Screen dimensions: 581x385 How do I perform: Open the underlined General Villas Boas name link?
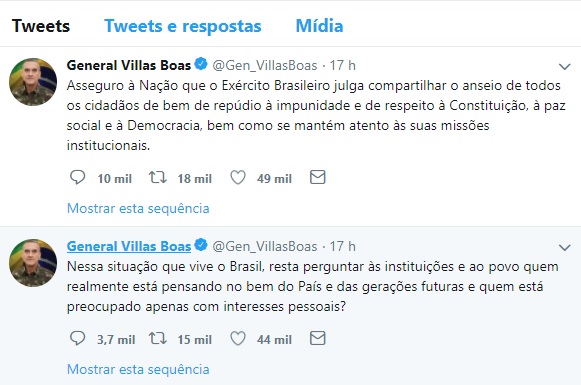pos(129,246)
